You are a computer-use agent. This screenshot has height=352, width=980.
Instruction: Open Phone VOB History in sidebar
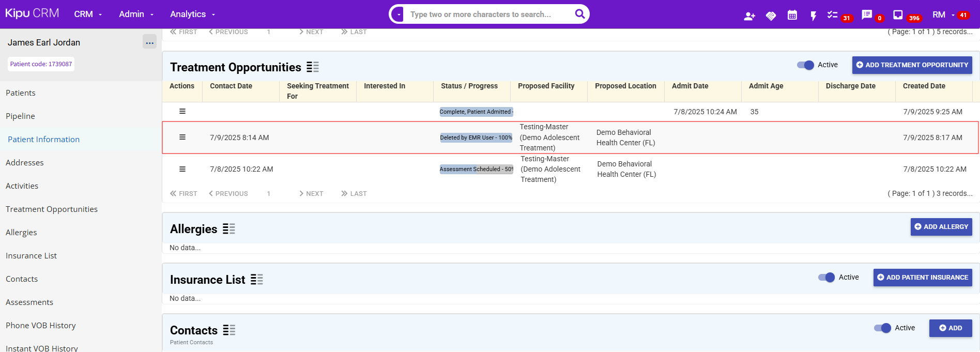pyautogui.click(x=41, y=326)
